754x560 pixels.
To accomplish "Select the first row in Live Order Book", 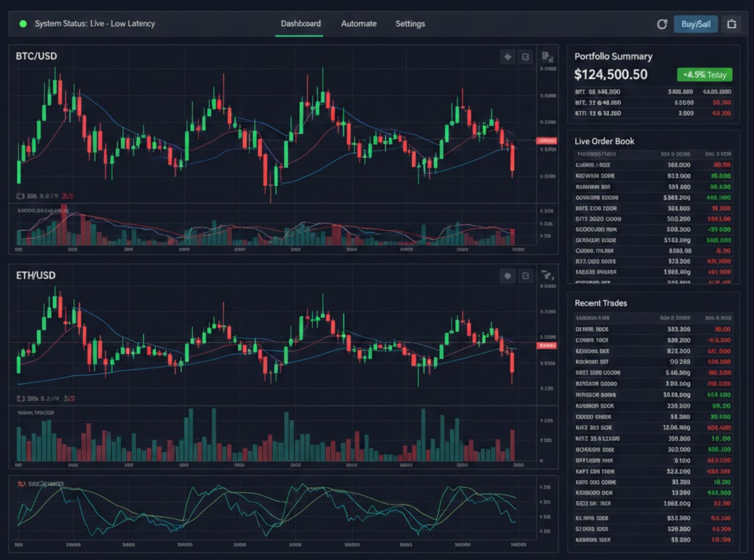I will tap(653, 165).
